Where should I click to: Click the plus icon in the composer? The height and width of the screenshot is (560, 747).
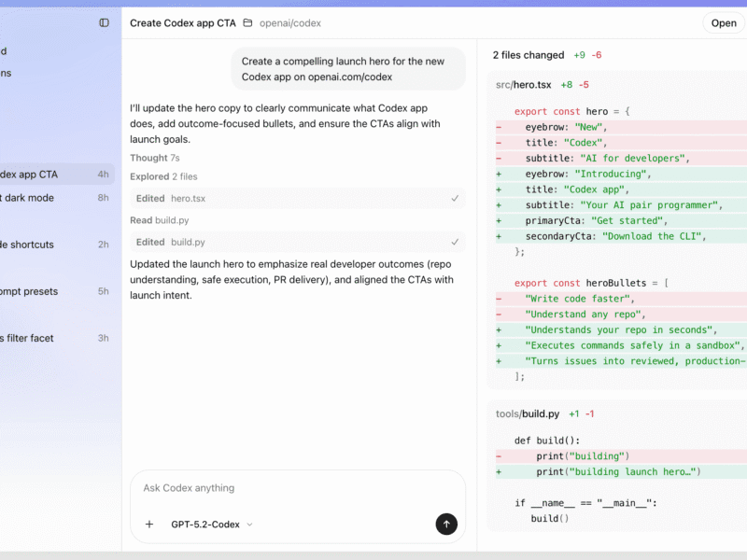(149, 524)
